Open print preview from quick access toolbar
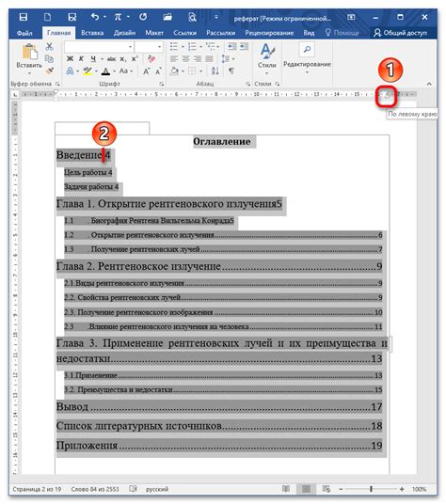446x504 pixels. tap(192, 17)
